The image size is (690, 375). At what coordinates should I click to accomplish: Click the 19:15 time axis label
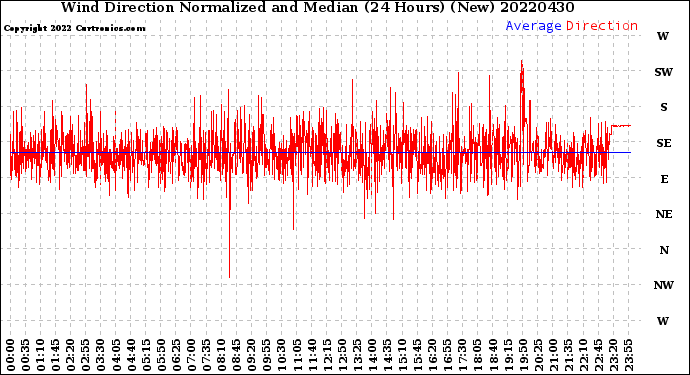coord(507,355)
